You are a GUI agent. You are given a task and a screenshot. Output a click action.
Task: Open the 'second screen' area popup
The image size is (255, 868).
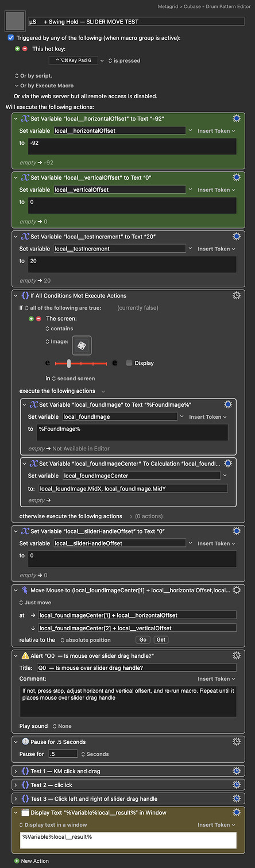(x=73, y=379)
